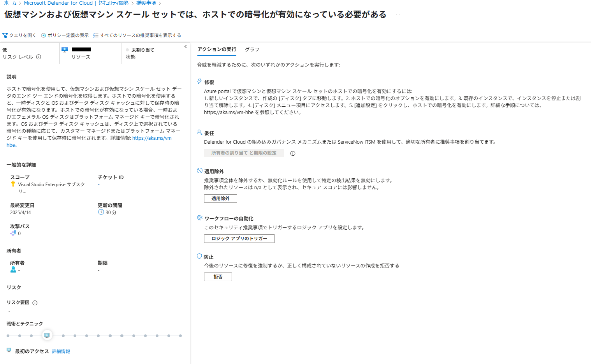Open the 推奨事項 breadcrumb link

146,3
